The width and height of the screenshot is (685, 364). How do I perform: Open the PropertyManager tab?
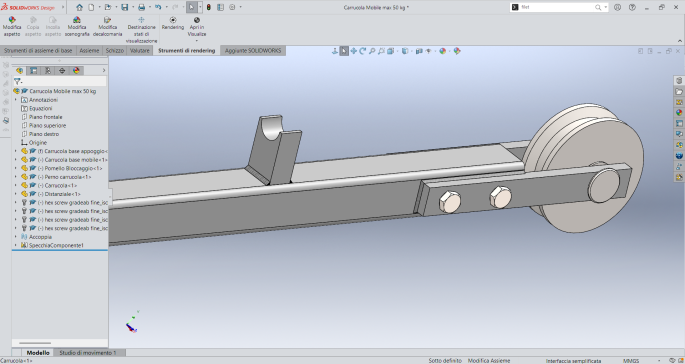pyautogui.click(x=34, y=70)
